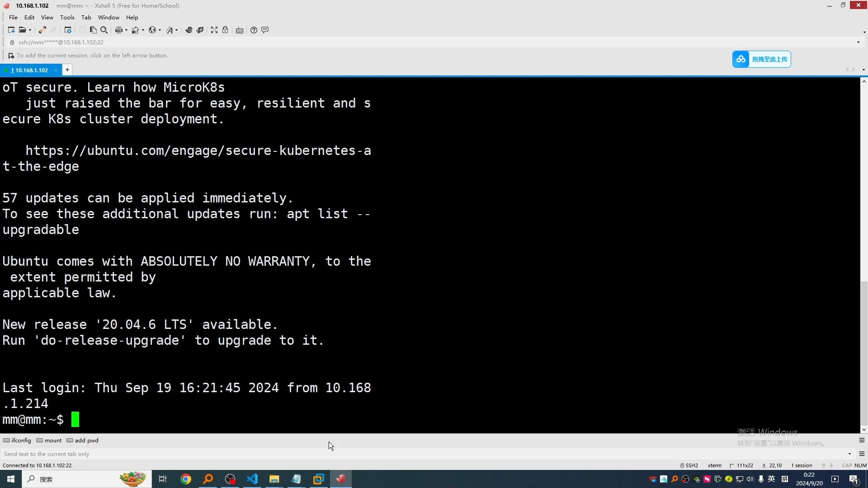The image size is (868, 488).
Task: Open Google Chrome from the taskbar
Action: pos(186,479)
